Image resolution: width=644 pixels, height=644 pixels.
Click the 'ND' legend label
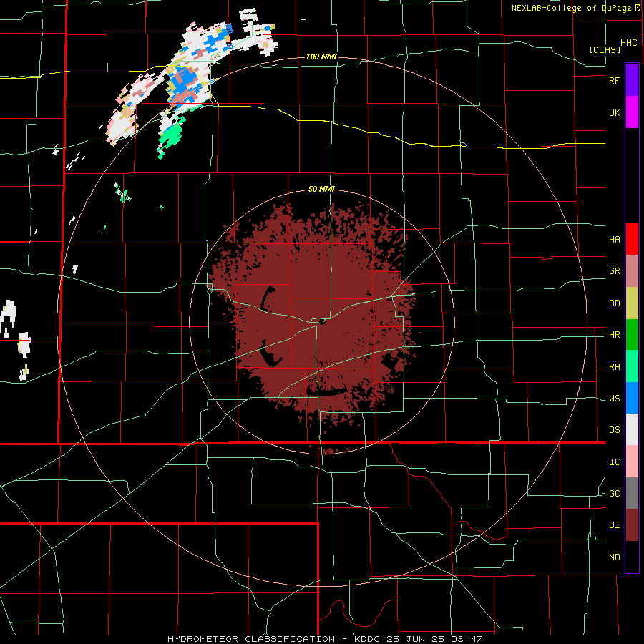(614, 557)
